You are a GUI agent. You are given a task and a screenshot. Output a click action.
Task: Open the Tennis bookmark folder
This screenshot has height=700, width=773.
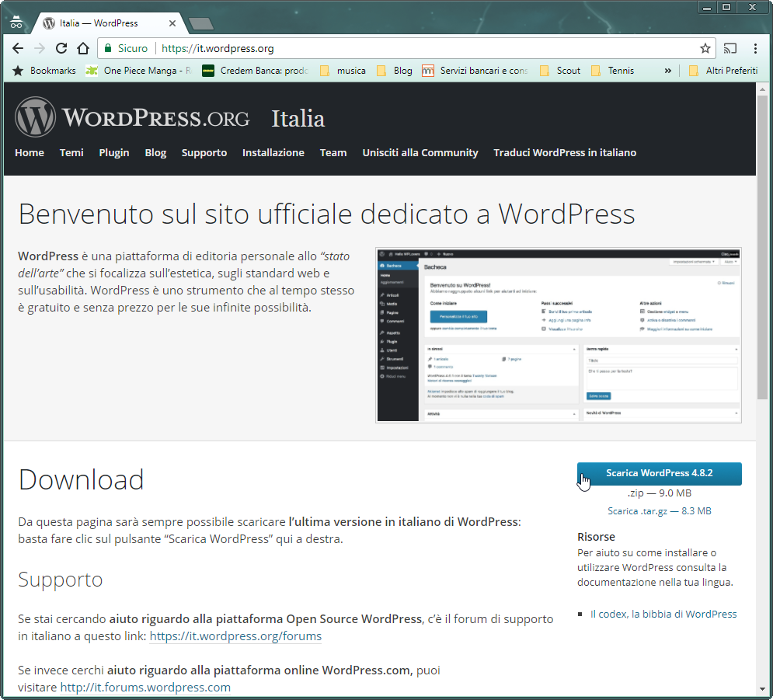pyautogui.click(x=612, y=71)
